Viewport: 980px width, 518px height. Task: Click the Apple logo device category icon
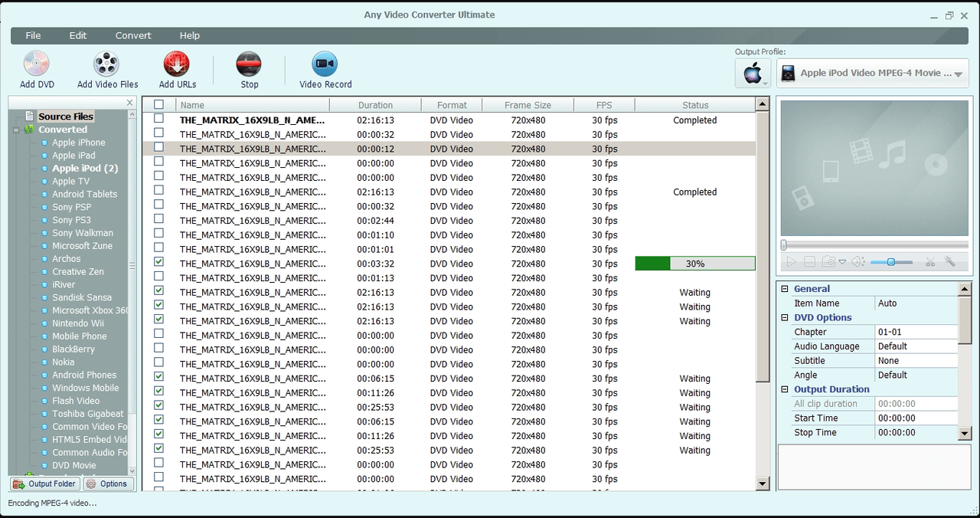(x=753, y=74)
